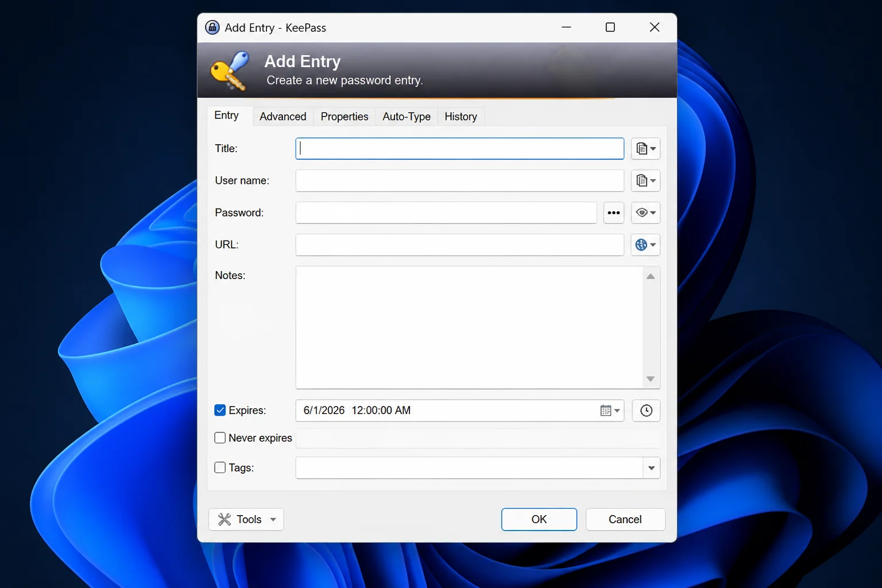Click the expiry date 6/1/2026 value
Screen dimensions: 882x588
point(324,411)
